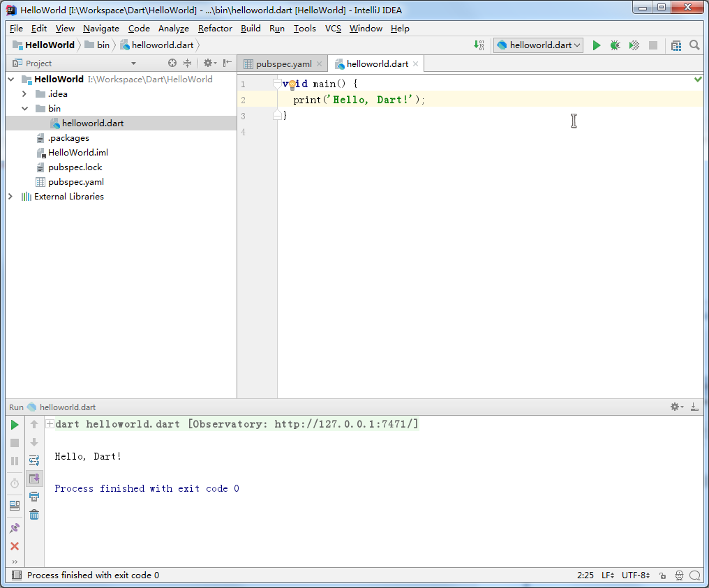Image resolution: width=709 pixels, height=588 pixels.
Task: Close the helloworld.dart editor tab
Action: tap(415, 63)
